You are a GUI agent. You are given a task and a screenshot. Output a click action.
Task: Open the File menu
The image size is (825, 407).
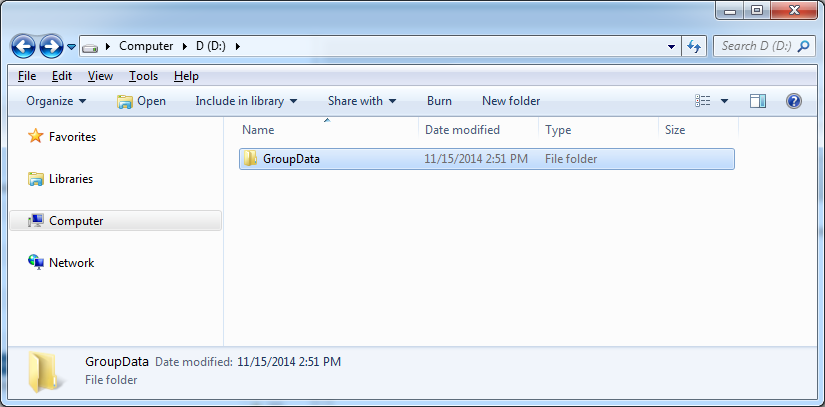pos(27,76)
